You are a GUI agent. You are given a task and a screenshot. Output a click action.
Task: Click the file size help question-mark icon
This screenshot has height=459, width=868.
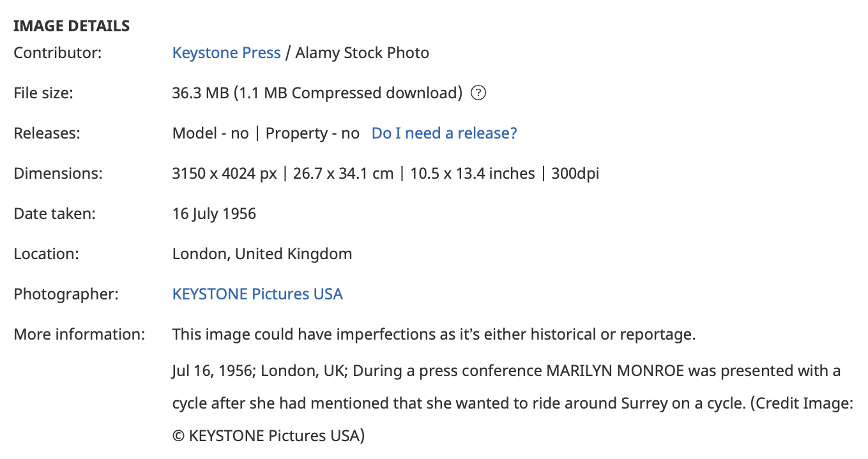(x=478, y=93)
